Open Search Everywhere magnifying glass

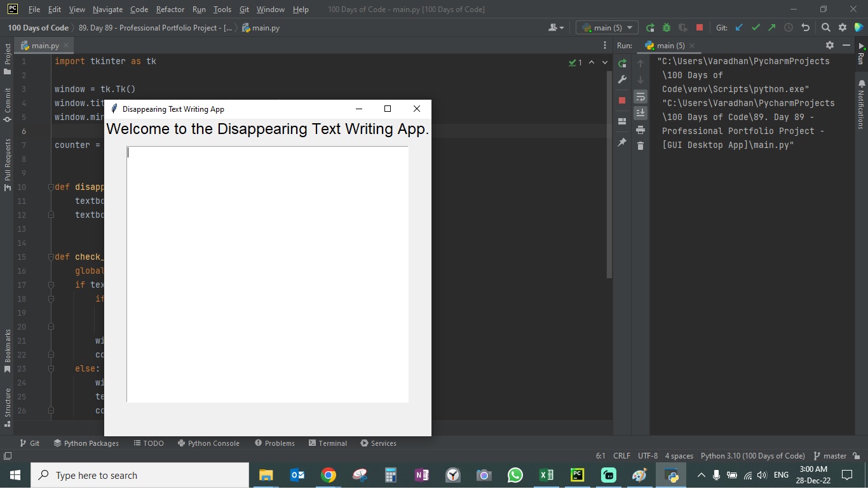click(x=825, y=27)
